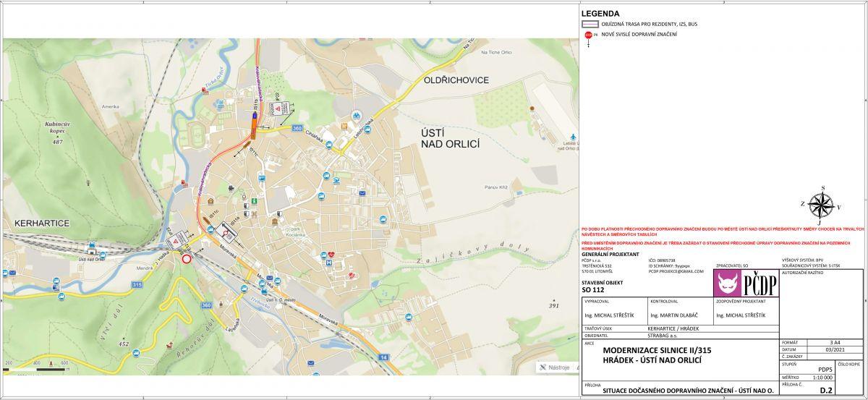
Task: Click the PCDP.PROJEKCE@GMAIL.COM email text
Action: pyautogui.click(x=676, y=271)
